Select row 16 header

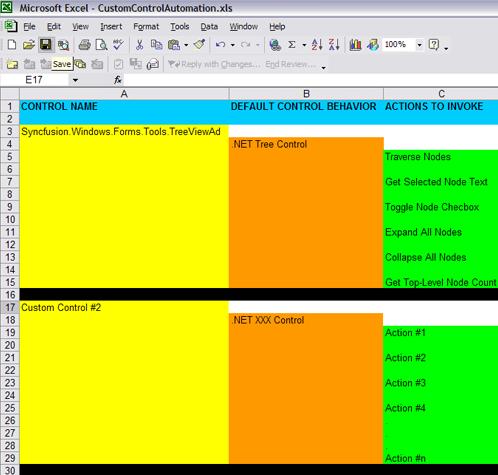pos(10,295)
